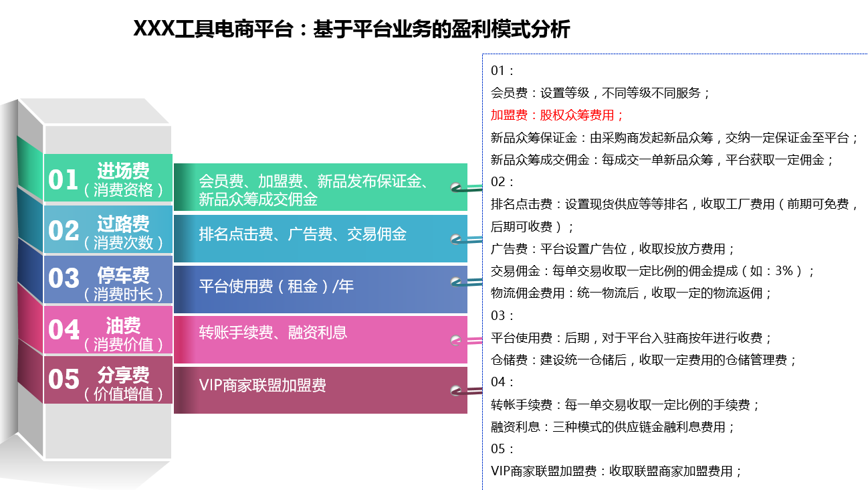Select the large "05" on the maroon block
The image size is (868, 490).
click(x=64, y=380)
